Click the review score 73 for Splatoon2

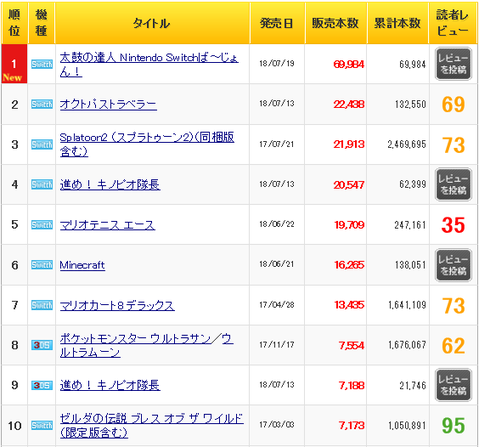[453, 145]
